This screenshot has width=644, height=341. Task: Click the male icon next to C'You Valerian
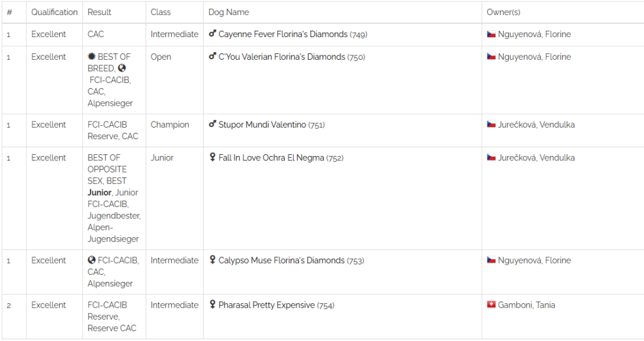click(x=213, y=56)
